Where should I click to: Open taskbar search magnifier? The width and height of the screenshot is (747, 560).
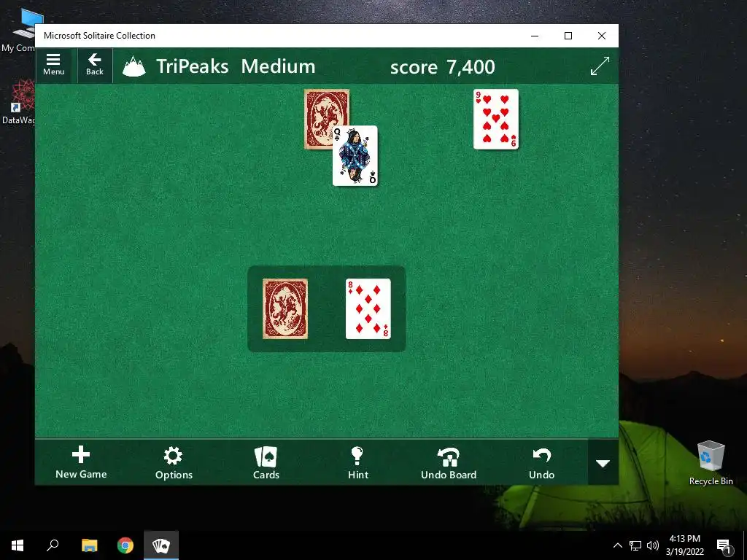(x=53, y=545)
